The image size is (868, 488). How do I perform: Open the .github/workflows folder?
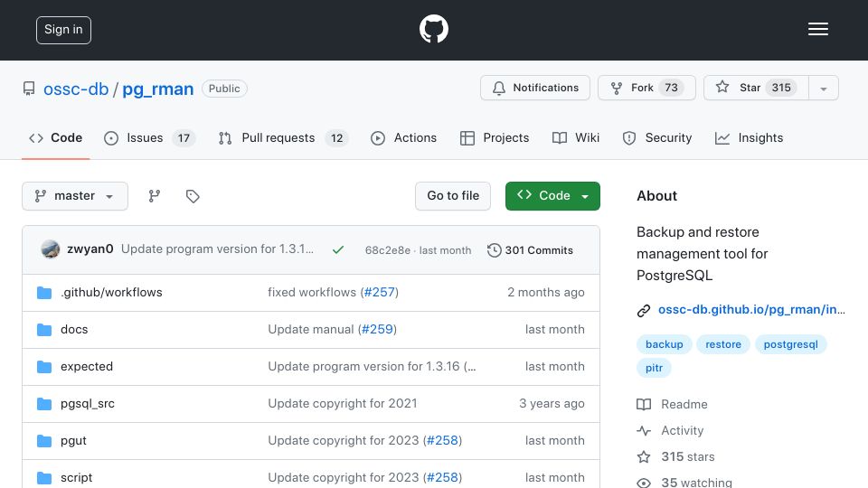[111, 292]
